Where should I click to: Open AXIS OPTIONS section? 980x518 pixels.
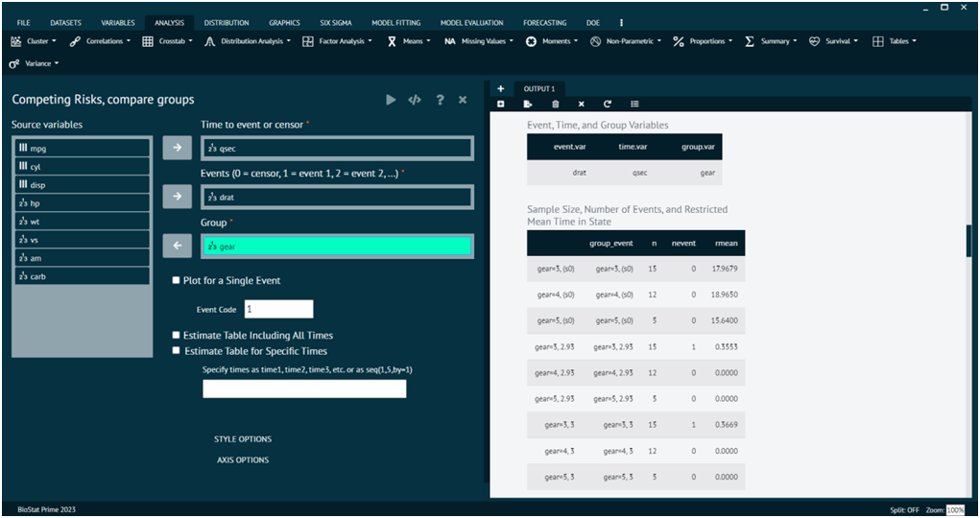coord(243,460)
